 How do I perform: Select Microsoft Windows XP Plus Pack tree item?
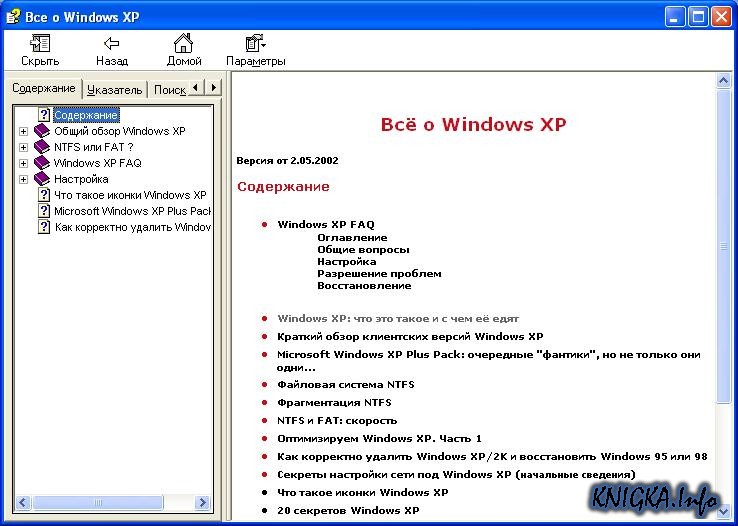click(132, 211)
